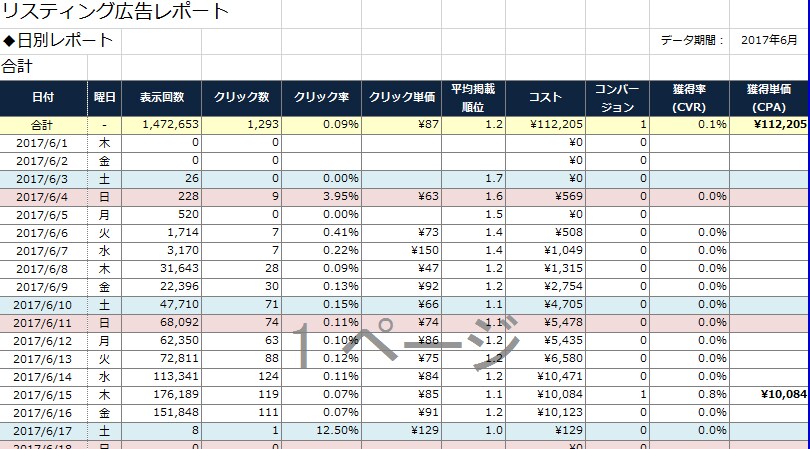
Task: Click impressions 68,092 for 2017/6/11
Action: click(162, 323)
